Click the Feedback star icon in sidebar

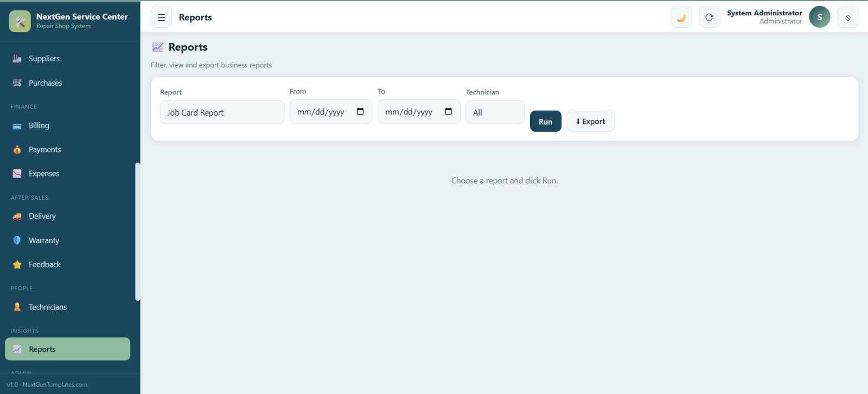(17, 265)
